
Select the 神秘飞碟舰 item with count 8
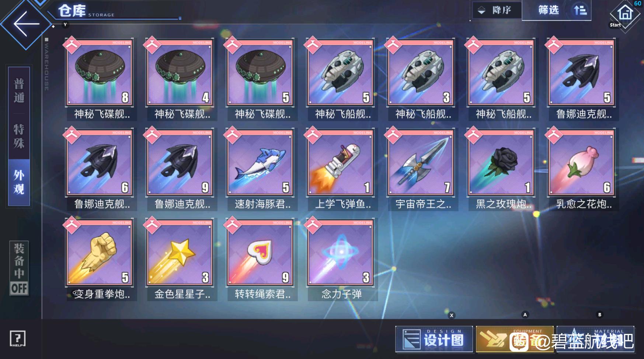pyautogui.click(x=100, y=79)
